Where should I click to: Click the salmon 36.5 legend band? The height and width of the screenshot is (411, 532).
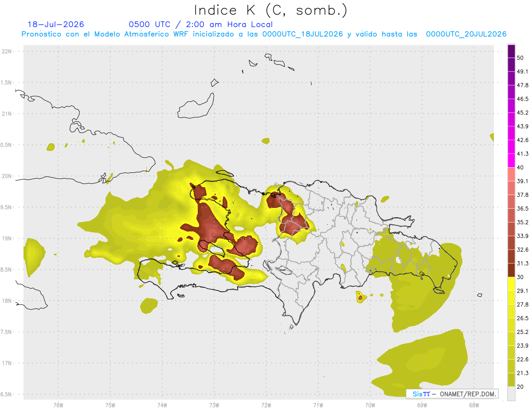pyautogui.click(x=511, y=215)
